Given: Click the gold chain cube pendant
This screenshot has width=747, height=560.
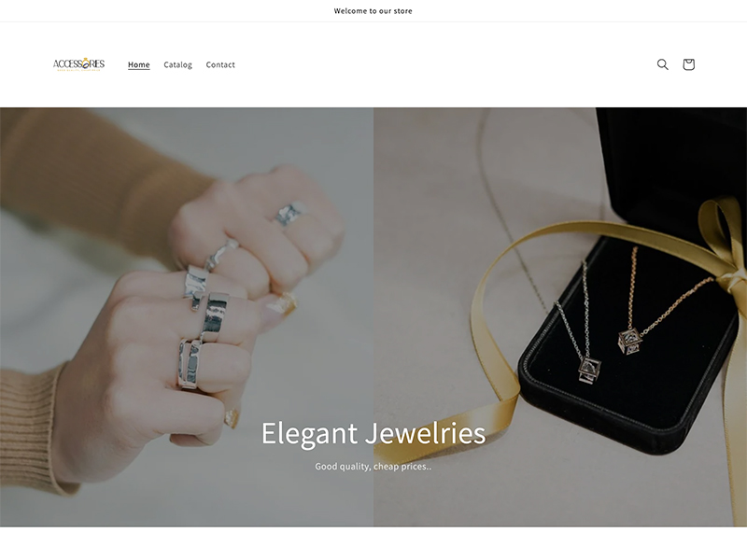Looking at the screenshot, I should pos(630,342).
